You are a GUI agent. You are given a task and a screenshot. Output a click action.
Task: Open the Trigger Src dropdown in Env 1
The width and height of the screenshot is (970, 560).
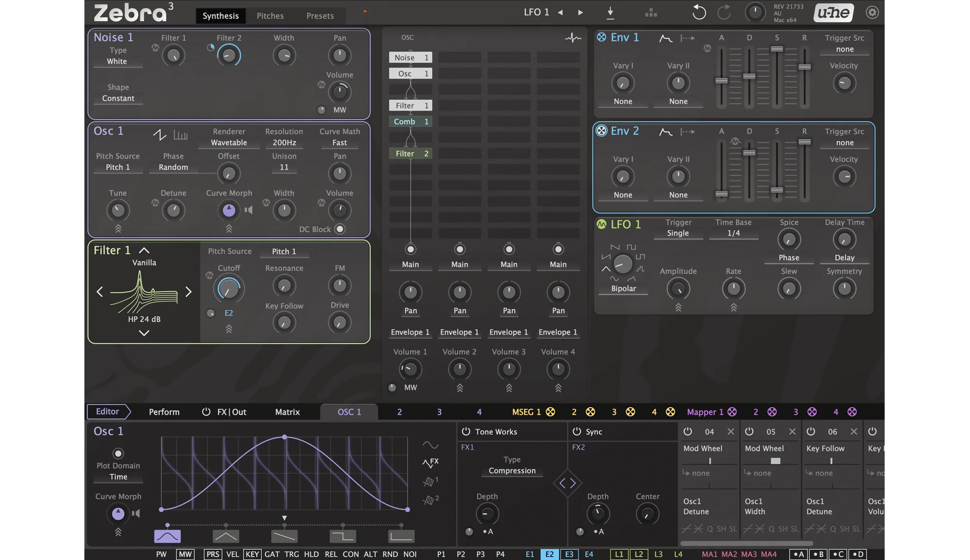844,49
